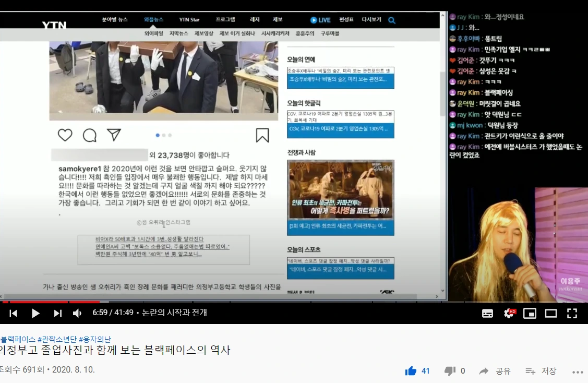
Task: Select 와이파일 submenu tab
Action: point(154,33)
